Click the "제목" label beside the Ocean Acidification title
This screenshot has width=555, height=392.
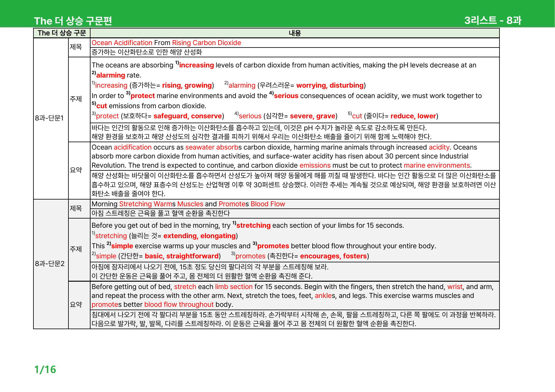coord(76,47)
